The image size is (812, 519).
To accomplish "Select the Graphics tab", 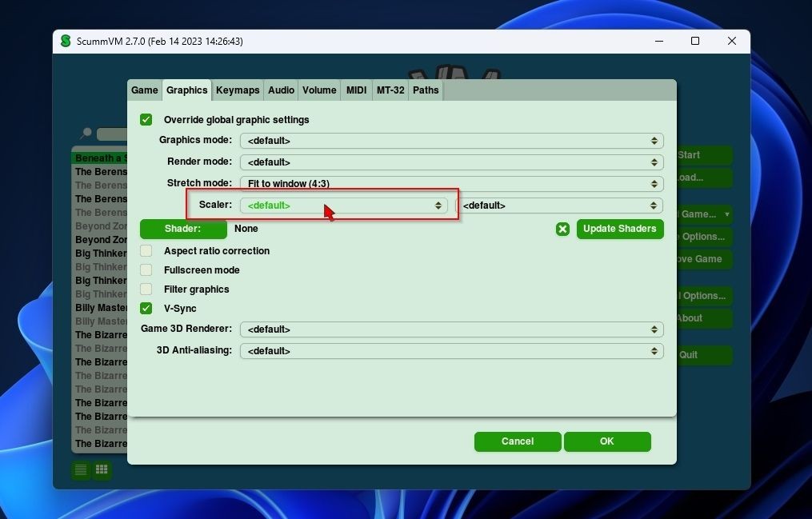I will pyautogui.click(x=187, y=90).
